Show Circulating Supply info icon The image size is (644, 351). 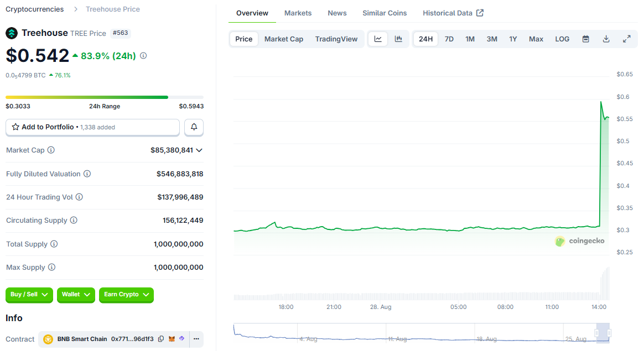[74, 220]
